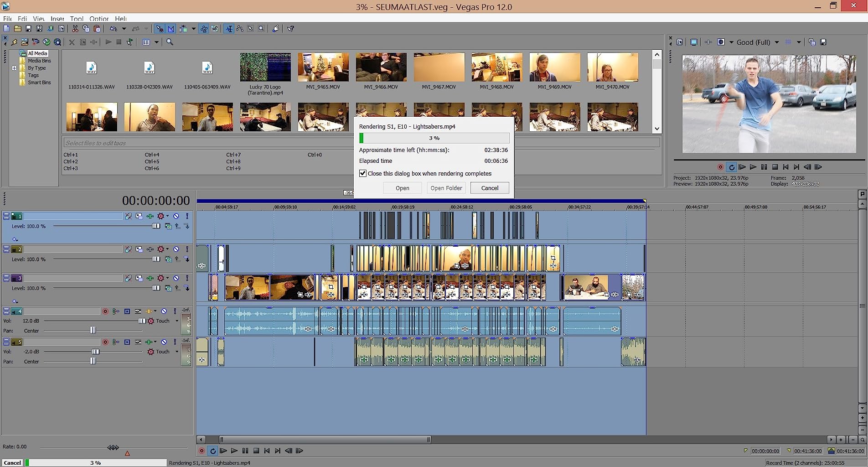Click the What's This help icon
868x467 pixels.
pos(290,29)
